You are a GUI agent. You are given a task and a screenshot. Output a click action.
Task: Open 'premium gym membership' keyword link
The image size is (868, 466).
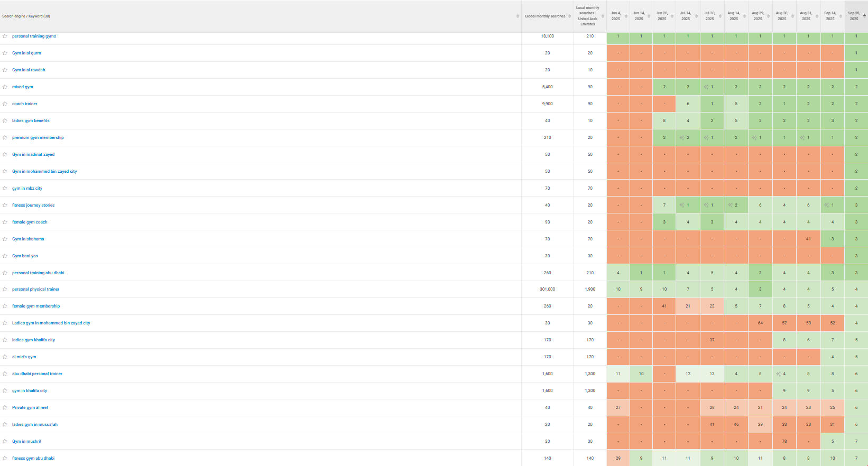tap(38, 138)
